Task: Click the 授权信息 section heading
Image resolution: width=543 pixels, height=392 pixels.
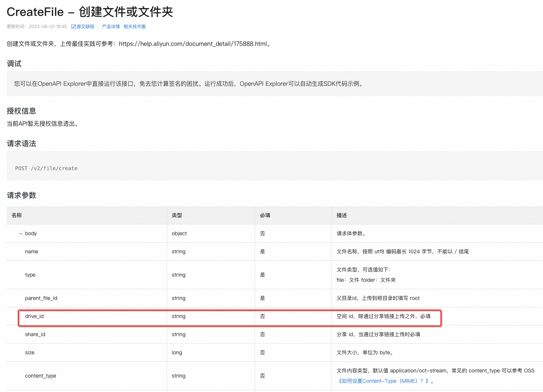Action: (x=21, y=111)
